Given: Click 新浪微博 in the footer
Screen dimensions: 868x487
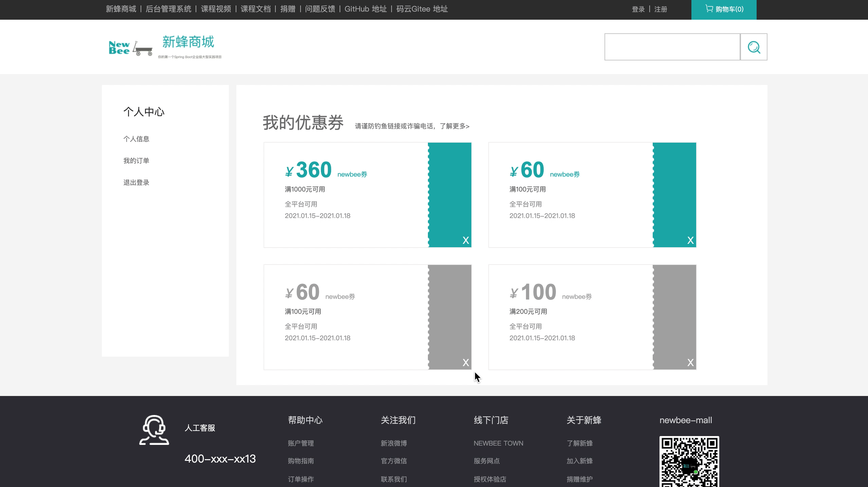Looking at the screenshot, I should (x=394, y=443).
